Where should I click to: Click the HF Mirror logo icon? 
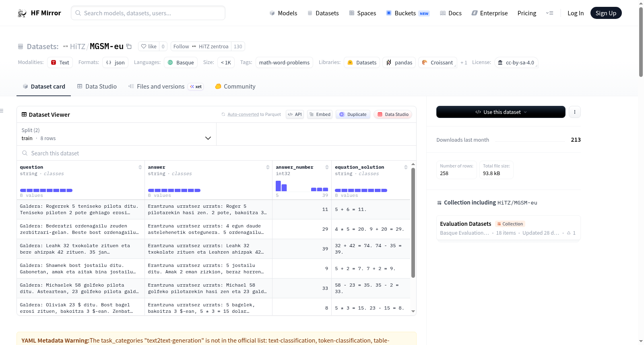click(22, 13)
